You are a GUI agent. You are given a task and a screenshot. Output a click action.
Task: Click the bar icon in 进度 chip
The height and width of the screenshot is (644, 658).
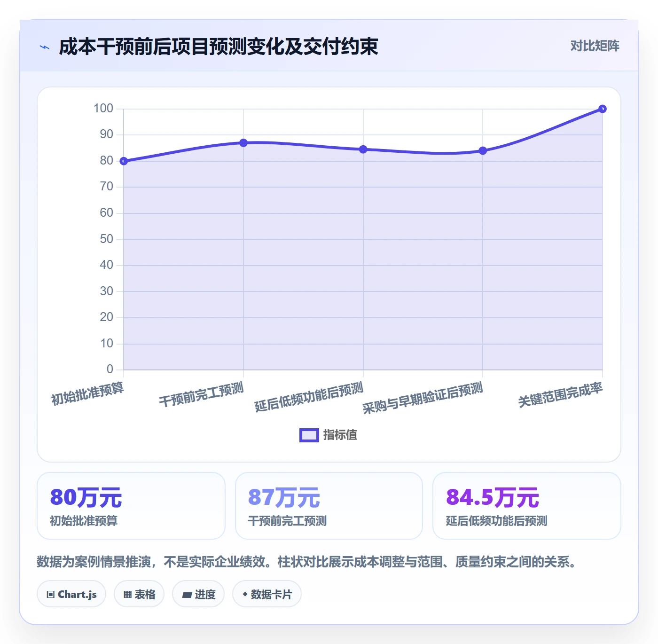187,595
